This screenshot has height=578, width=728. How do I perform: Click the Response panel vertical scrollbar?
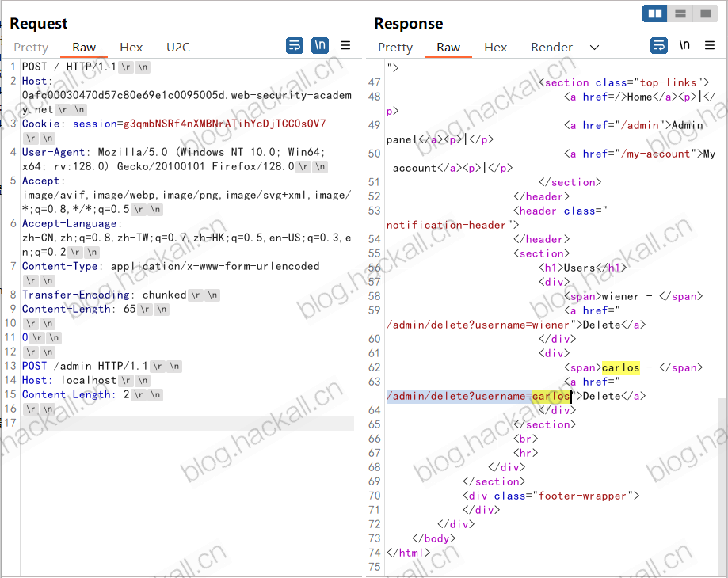click(x=722, y=487)
